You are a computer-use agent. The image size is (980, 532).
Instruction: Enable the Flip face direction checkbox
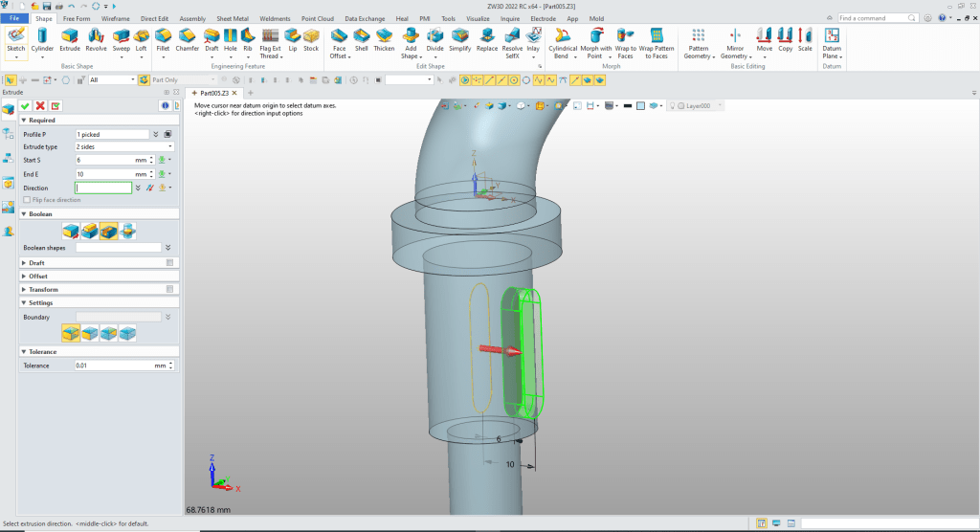(27, 199)
